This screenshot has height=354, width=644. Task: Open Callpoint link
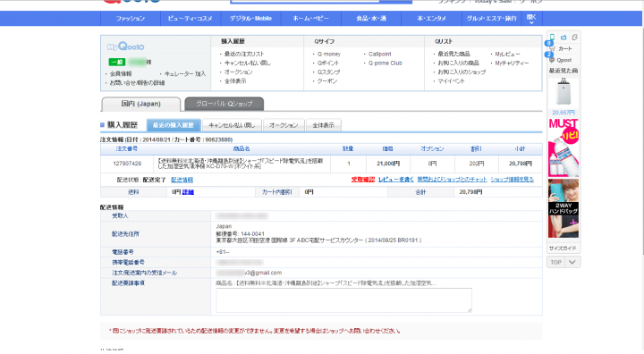pyautogui.click(x=380, y=54)
